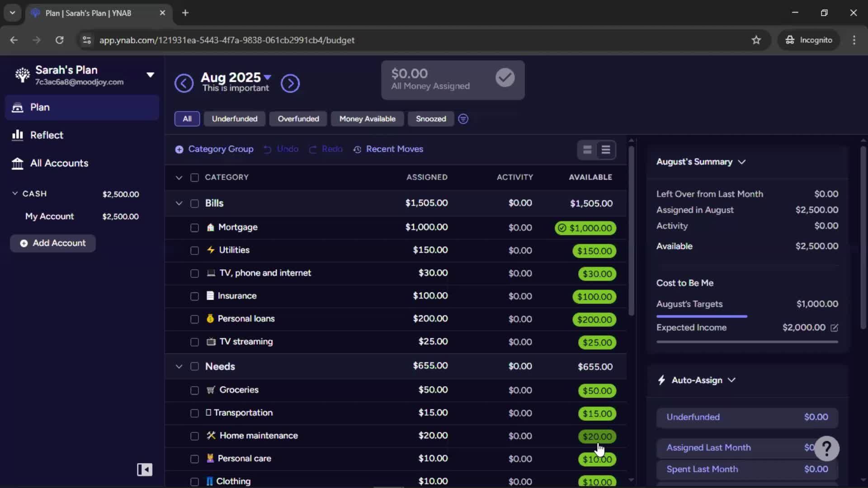Collapse the Bills group
Screen dimensions: 868x488
[x=179, y=203]
